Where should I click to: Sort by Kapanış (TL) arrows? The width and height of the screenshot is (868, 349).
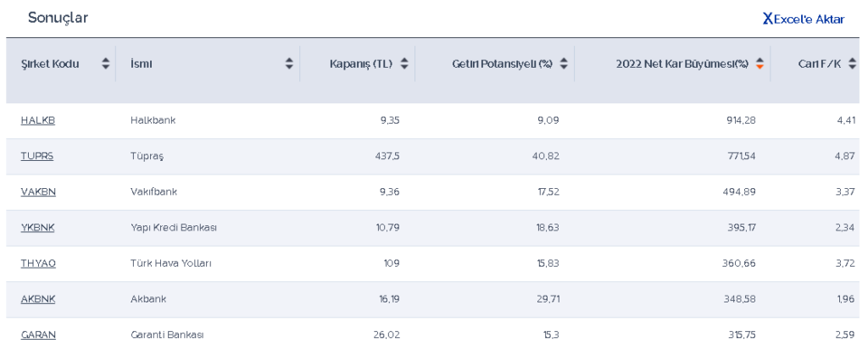[404, 64]
